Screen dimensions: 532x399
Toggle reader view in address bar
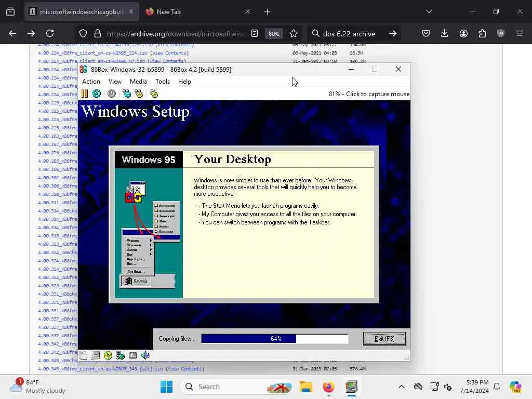255,34
